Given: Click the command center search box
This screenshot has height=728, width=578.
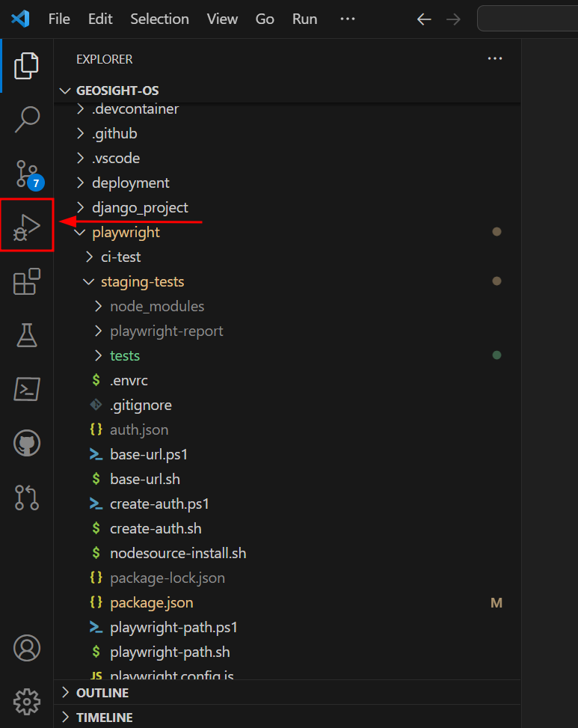Looking at the screenshot, I should [x=528, y=19].
